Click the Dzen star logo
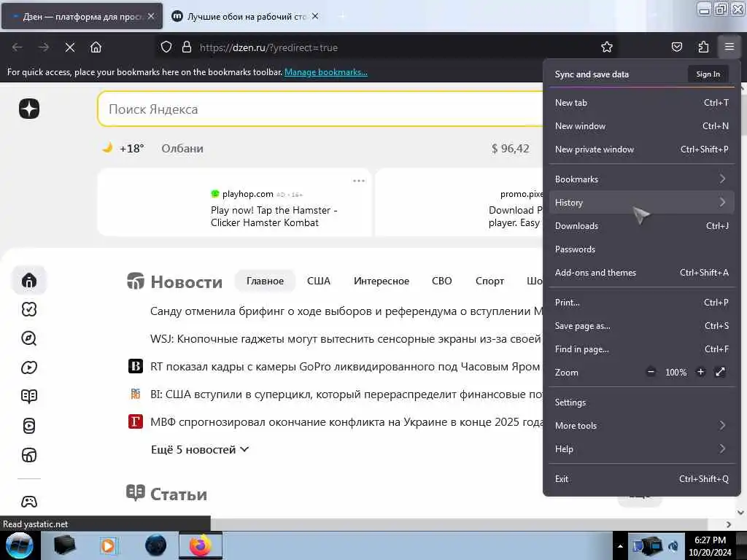Image resolution: width=747 pixels, height=560 pixels. 29,109
